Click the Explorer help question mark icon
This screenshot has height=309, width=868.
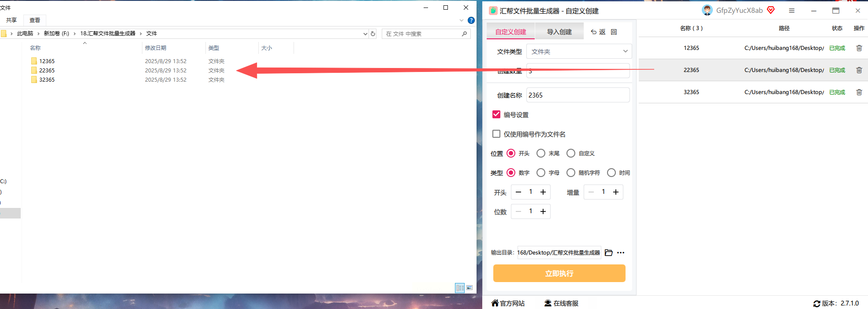point(471,20)
